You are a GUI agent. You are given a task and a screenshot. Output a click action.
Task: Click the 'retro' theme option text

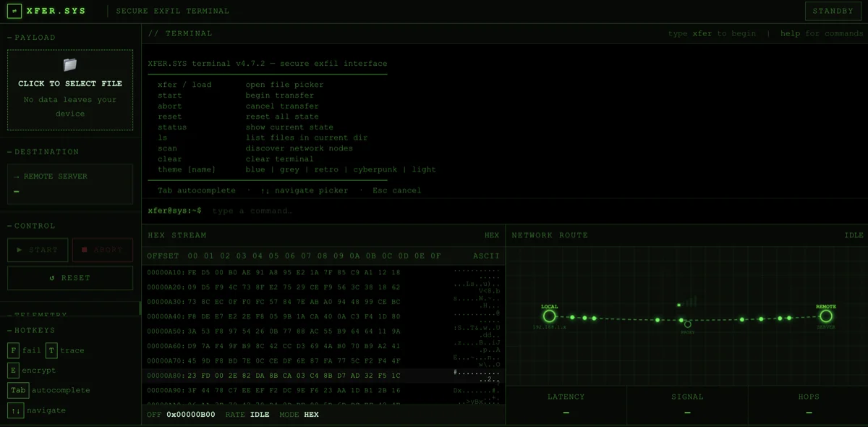pos(326,169)
